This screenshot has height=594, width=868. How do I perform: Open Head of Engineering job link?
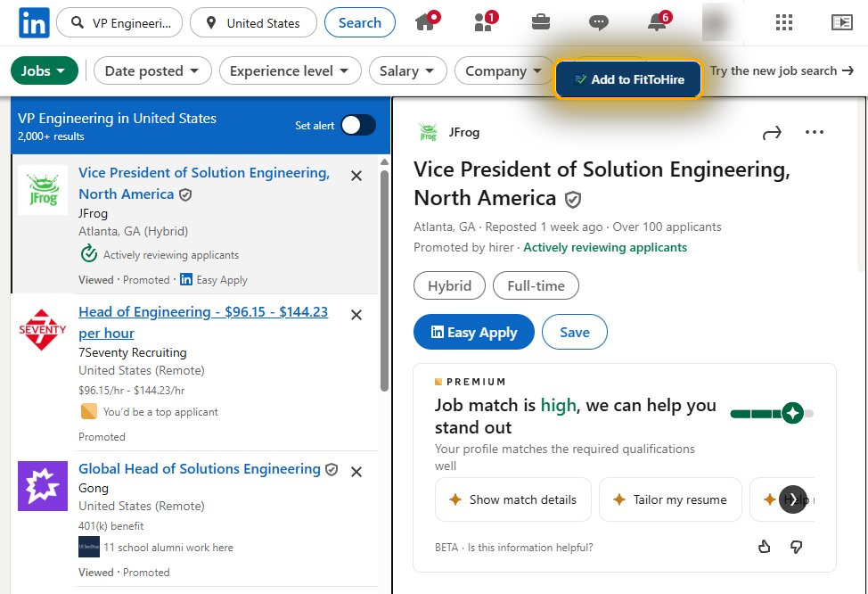click(x=203, y=323)
